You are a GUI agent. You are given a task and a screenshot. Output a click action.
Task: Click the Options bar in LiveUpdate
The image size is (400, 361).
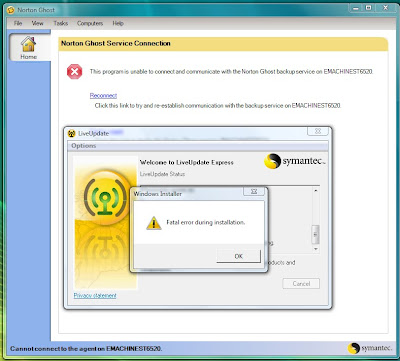198,146
